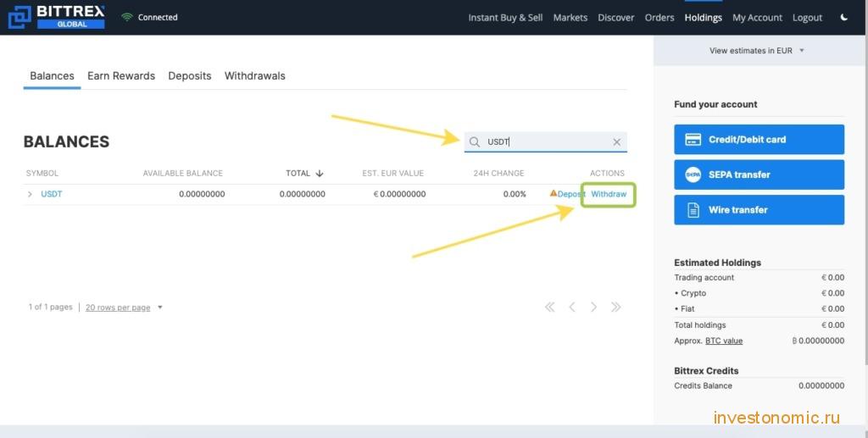The image size is (868, 438).
Task: Click the search magnifier icon
Action: pyautogui.click(x=475, y=142)
